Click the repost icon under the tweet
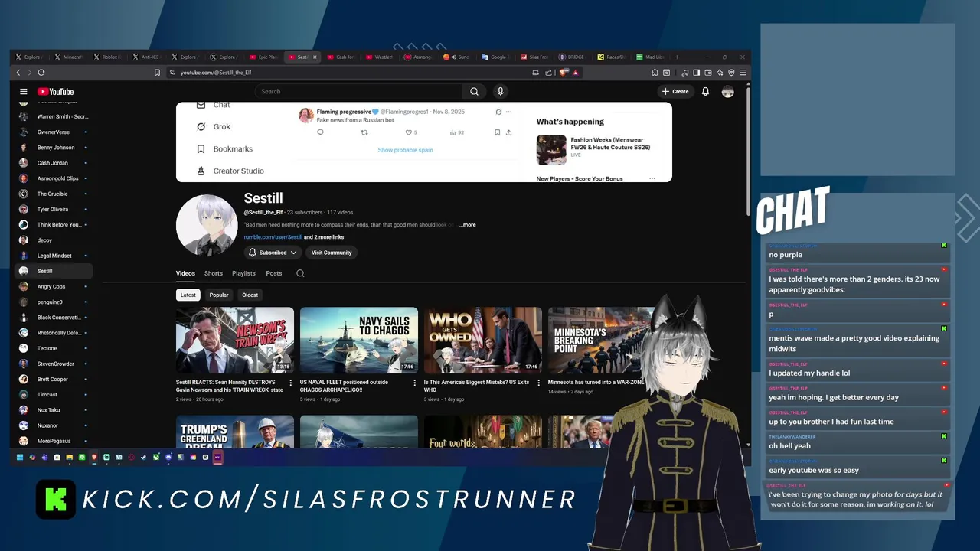This screenshot has width=980, height=551. [364, 132]
